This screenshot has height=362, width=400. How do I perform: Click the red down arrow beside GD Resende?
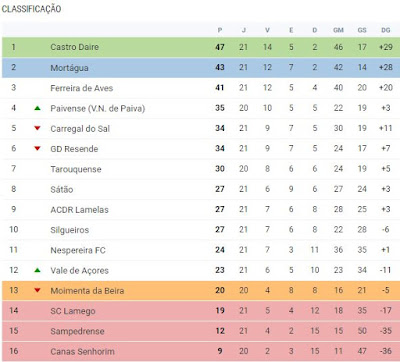pos(38,148)
